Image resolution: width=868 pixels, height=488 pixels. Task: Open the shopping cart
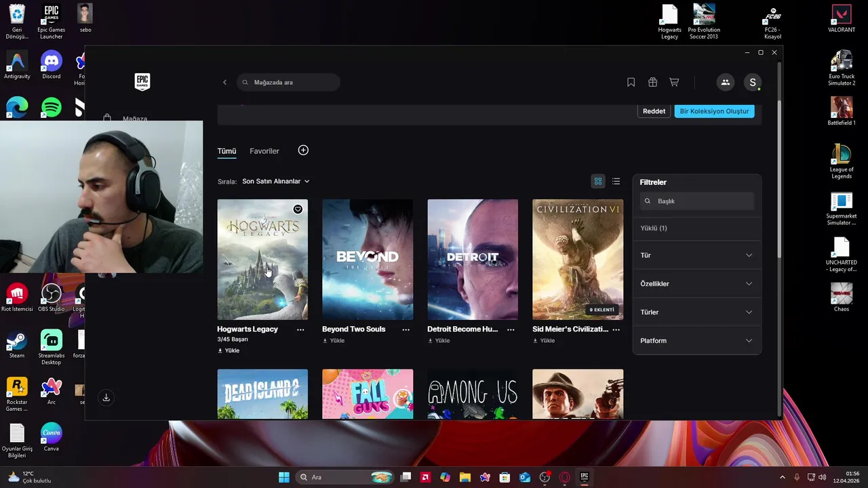click(674, 82)
